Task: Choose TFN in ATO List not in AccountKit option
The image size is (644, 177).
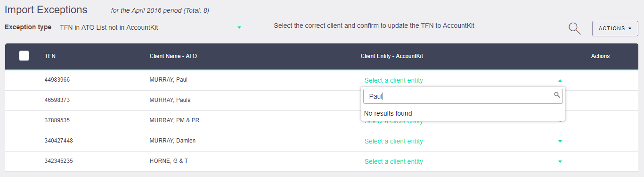Action: click(109, 28)
